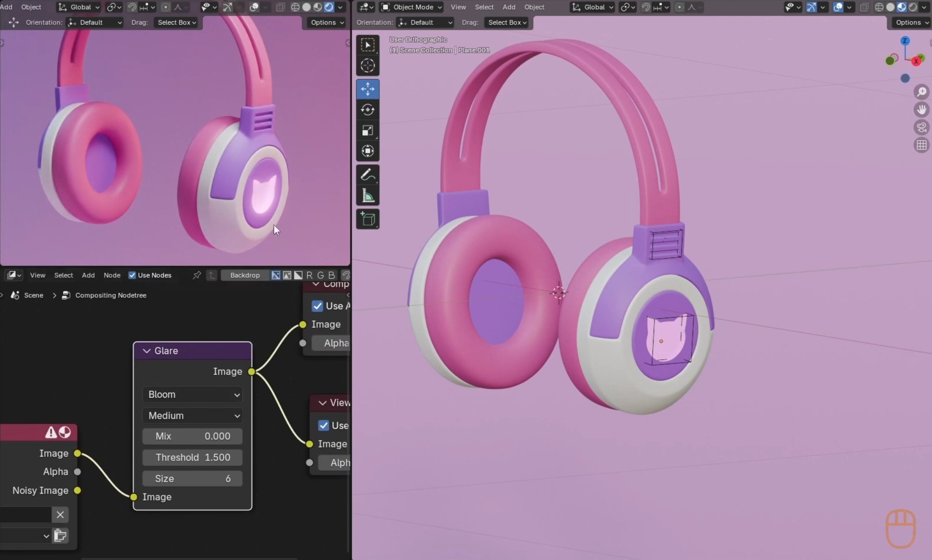Open the Bloom glare type dropdown
The height and width of the screenshot is (560, 932).
click(193, 394)
